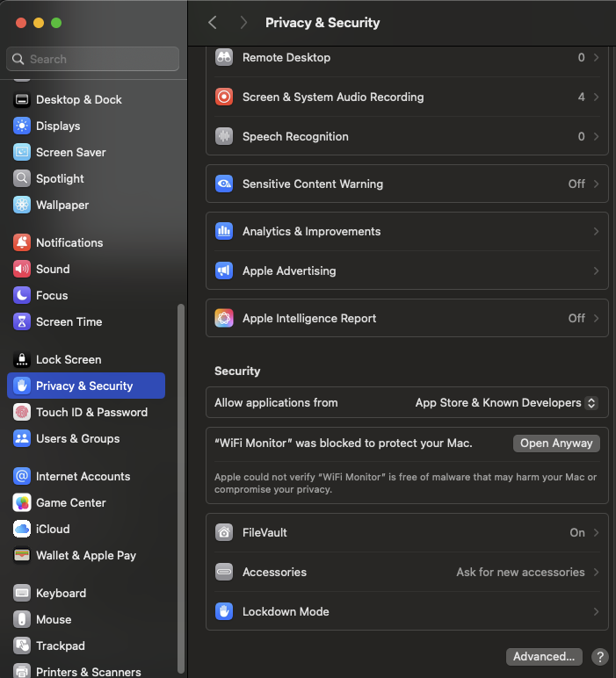
Task: Click the Lock Screen padlock icon
Action: [22, 360]
